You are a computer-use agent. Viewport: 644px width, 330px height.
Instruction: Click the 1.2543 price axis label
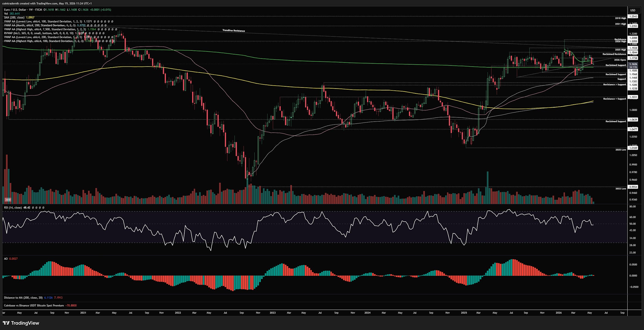(633, 16)
